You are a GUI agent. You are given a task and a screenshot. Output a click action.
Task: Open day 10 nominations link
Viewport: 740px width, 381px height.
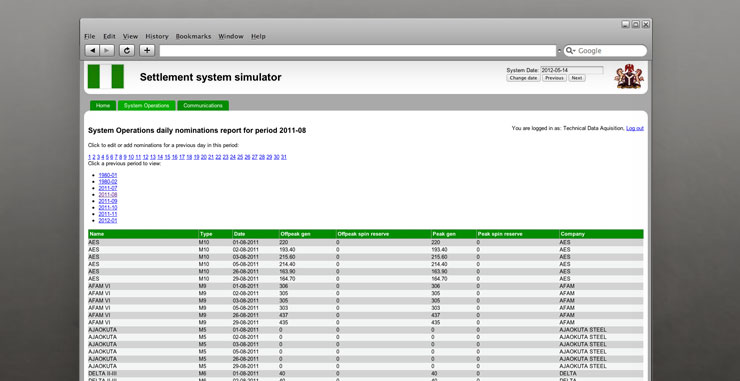click(x=131, y=157)
